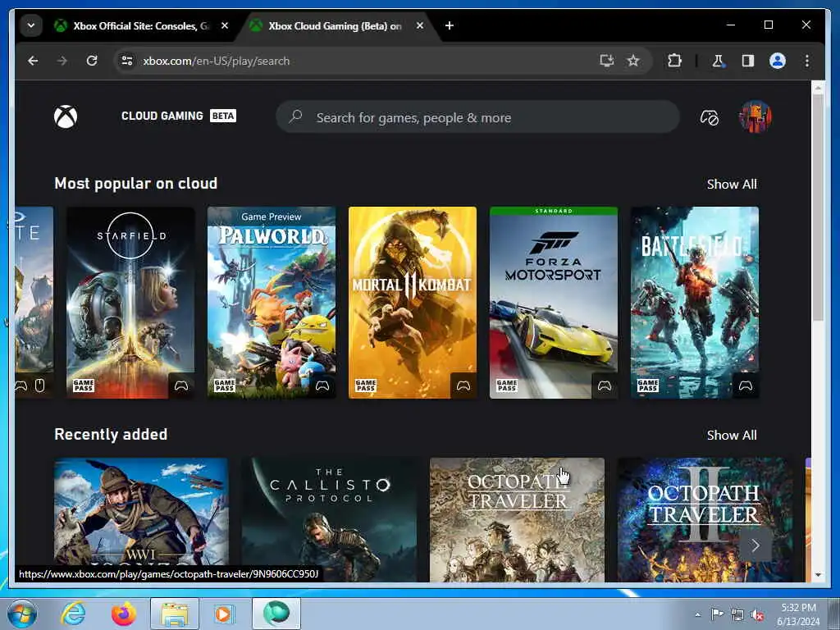Open the Octopath Traveler II game card
This screenshot has height=630, width=840.
(x=705, y=519)
